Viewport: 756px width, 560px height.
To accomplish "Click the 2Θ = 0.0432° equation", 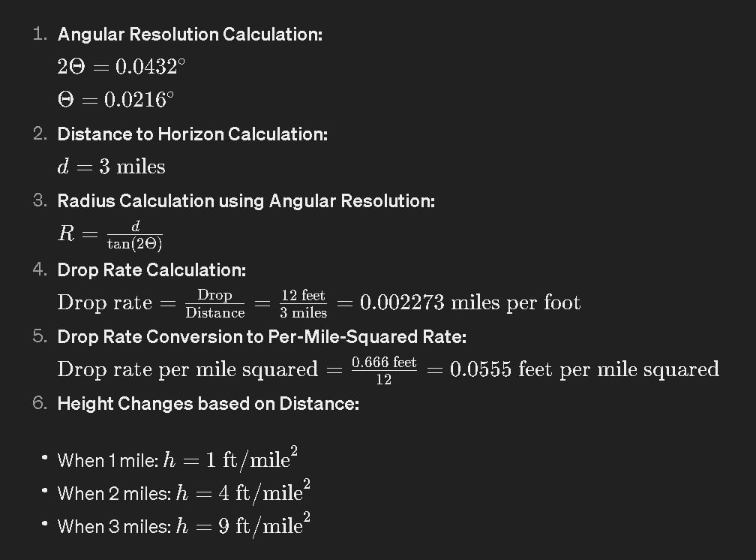I will point(121,67).
